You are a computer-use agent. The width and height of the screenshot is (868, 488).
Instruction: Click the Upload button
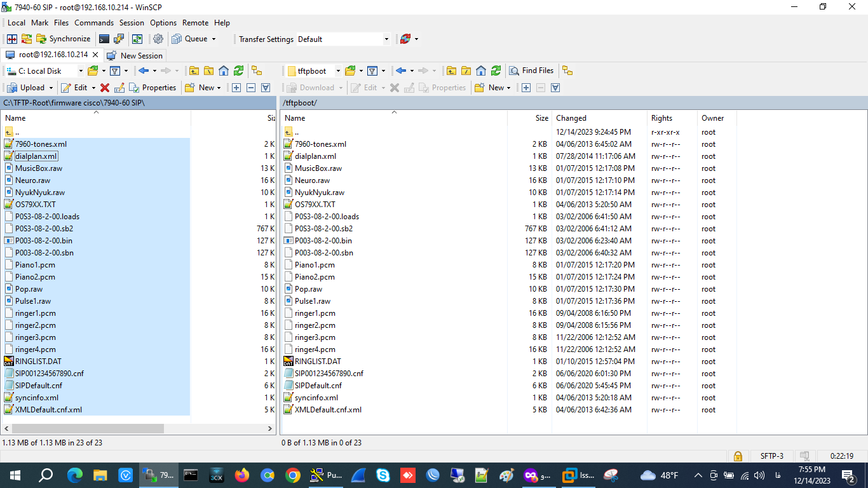coord(27,88)
